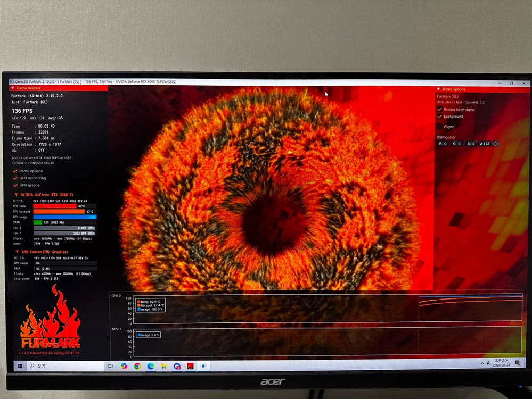Uncheck the GPU graphs checkbox
The image size is (532, 399).
click(15, 185)
